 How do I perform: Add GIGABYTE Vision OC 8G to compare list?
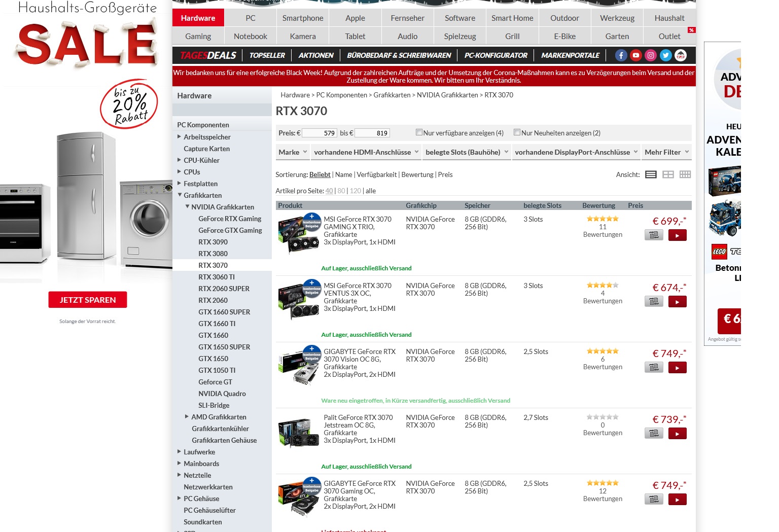coord(654,368)
